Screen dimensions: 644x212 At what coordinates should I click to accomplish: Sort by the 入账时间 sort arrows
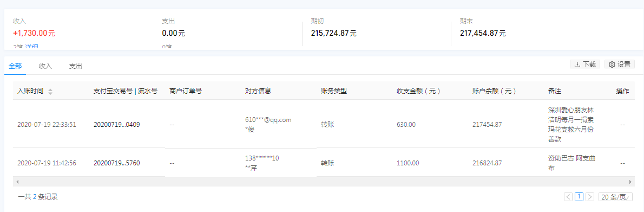(x=50, y=92)
